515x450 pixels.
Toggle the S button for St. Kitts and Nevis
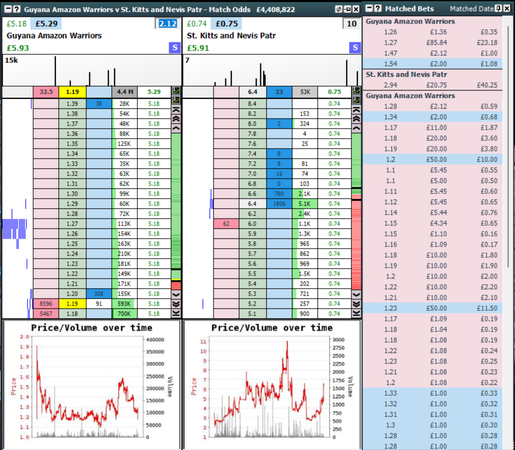tap(355, 48)
